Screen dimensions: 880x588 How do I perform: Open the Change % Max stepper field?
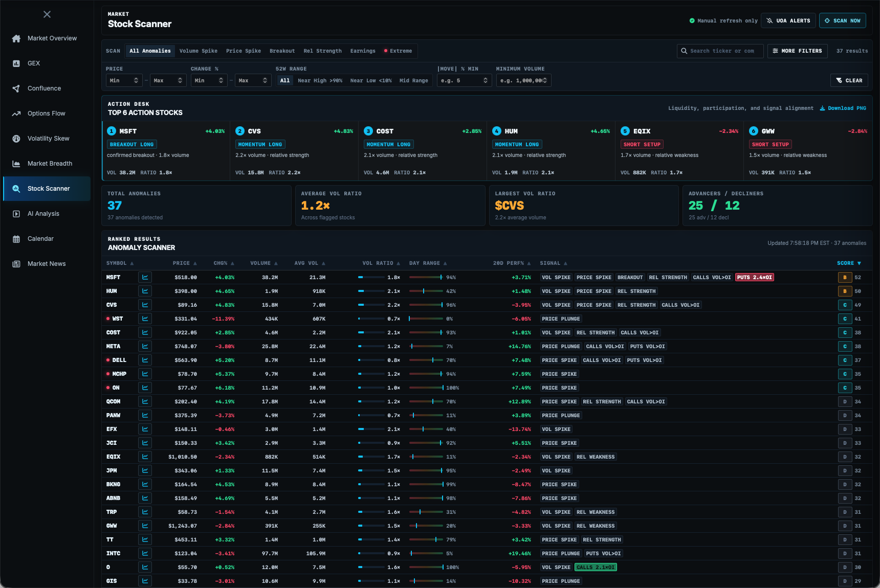253,80
